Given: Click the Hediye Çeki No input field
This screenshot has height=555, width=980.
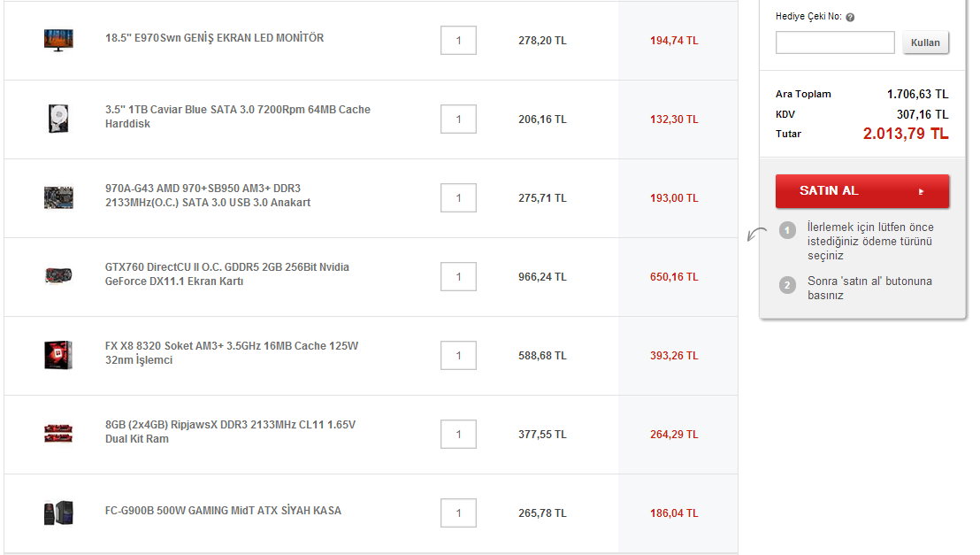Looking at the screenshot, I should 835,42.
